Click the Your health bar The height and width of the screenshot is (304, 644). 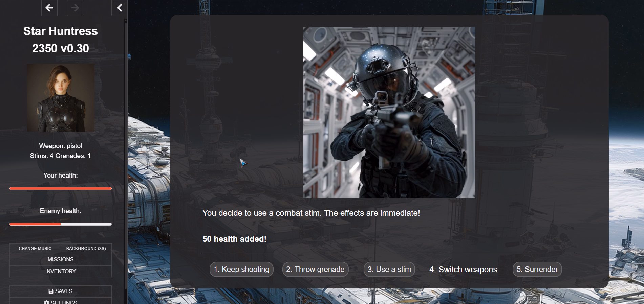[61, 188]
